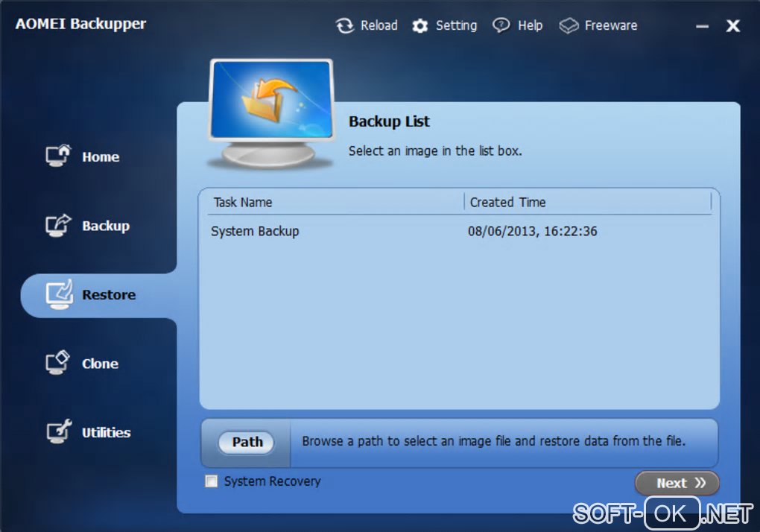Select the System Backup row in the list
The height and width of the screenshot is (532, 760).
click(460, 232)
